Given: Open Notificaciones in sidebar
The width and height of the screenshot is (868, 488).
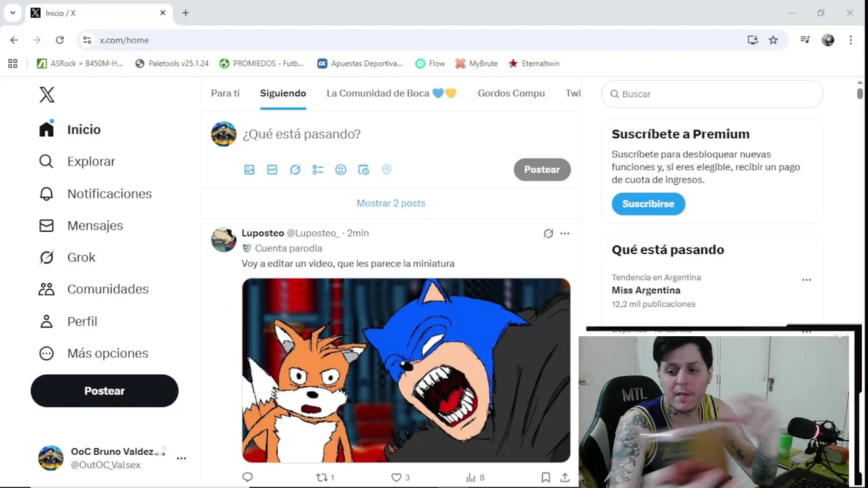Looking at the screenshot, I should click(95, 194).
